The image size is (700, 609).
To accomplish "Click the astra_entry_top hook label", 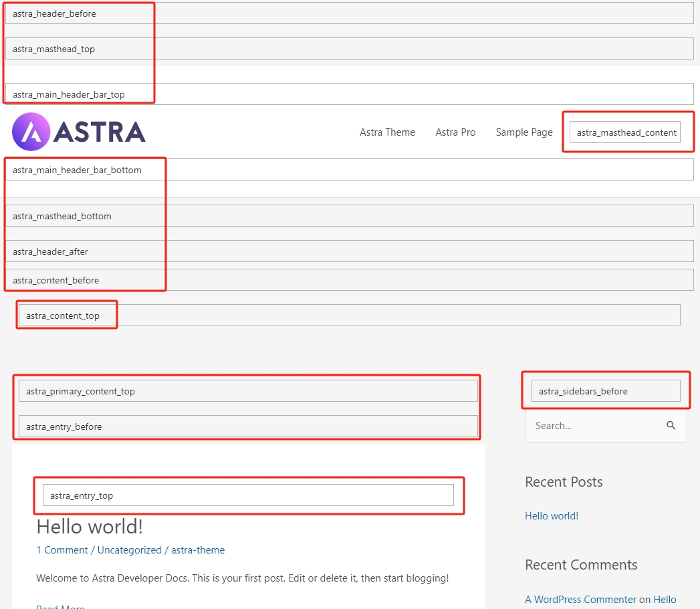I will (x=82, y=495).
